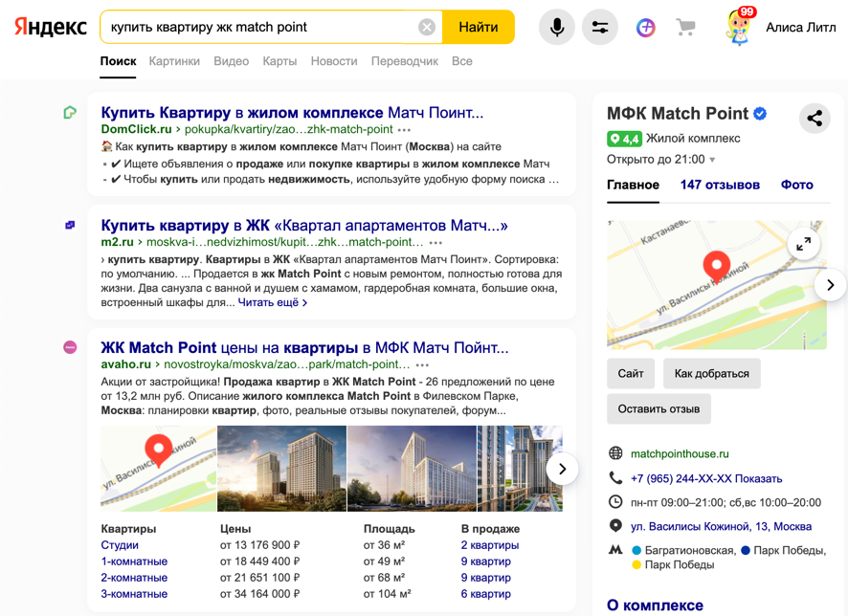
Task: Open the shopping cart icon
Action: pyautogui.click(x=685, y=28)
